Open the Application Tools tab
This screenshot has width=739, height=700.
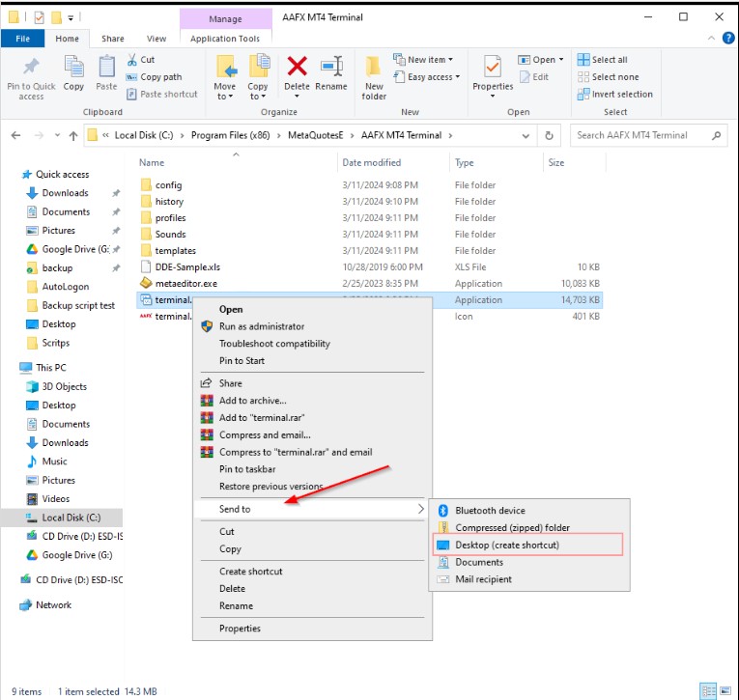225,39
